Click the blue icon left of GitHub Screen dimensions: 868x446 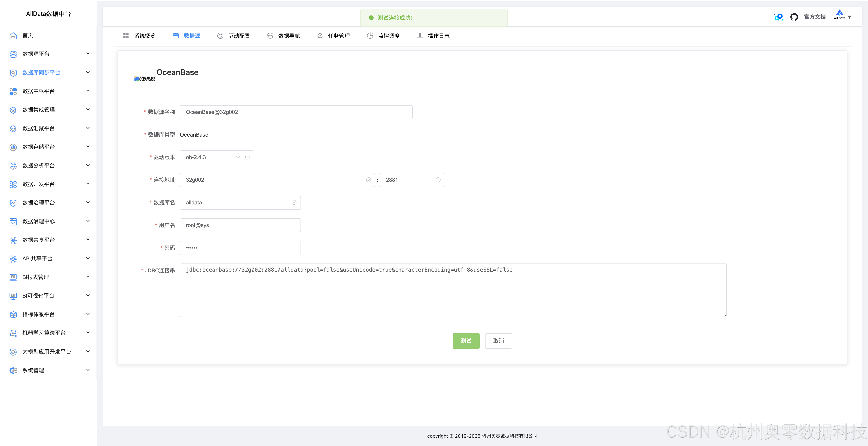pyautogui.click(x=778, y=17)
